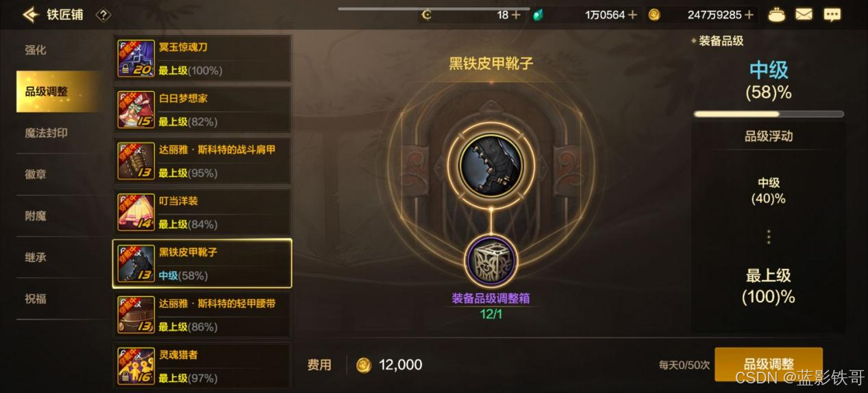Open the mail envelope icon
The image size is (868, 393).
coord(804,14)
